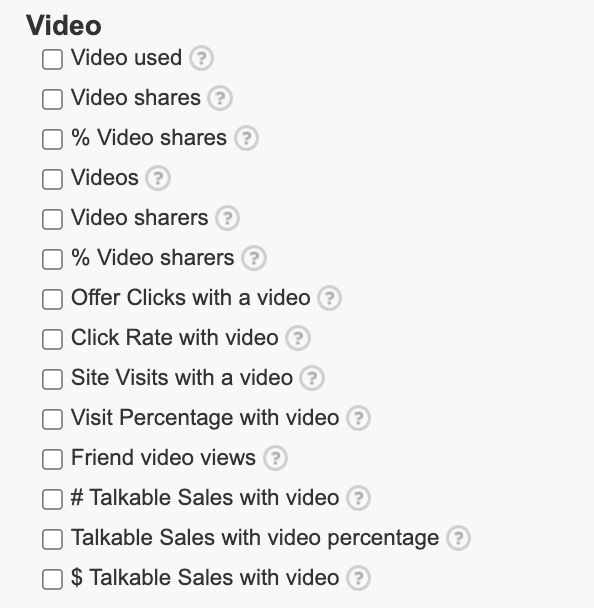Viewport: 594px width, 608px height.
Task: Click help icon next to Video used
Action: pos(201,58)
